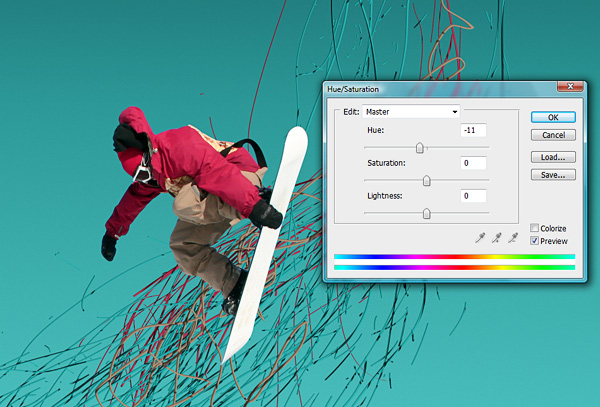Toggle the Preview checkbox

coord(534,241)
